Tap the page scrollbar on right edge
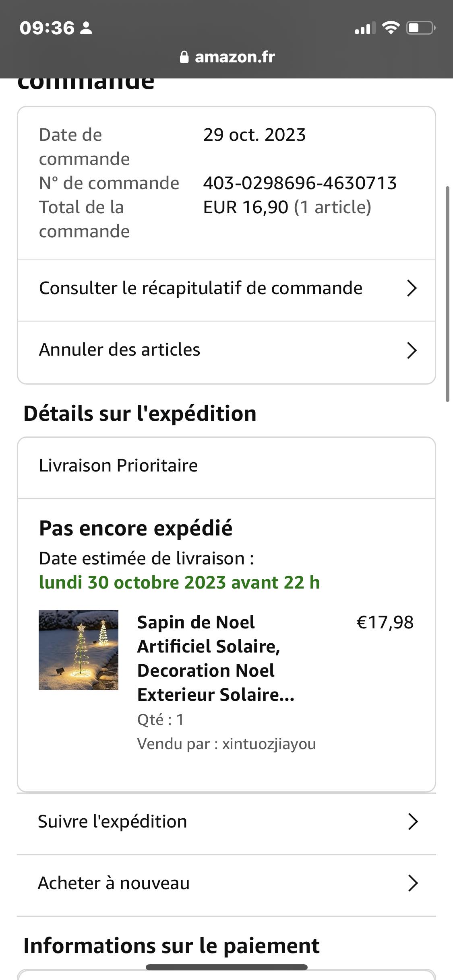This screenshot has width=453, height=980. [447, 294]
